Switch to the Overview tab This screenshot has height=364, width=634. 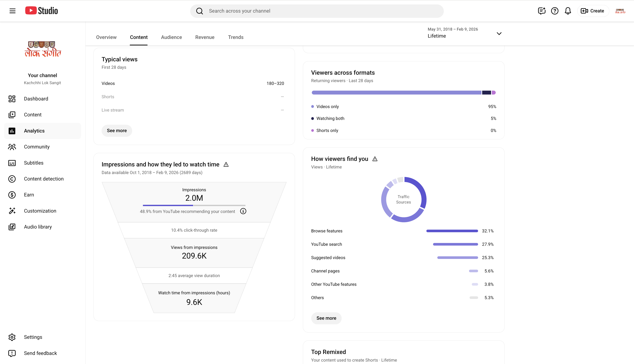(x=106, y=37)
